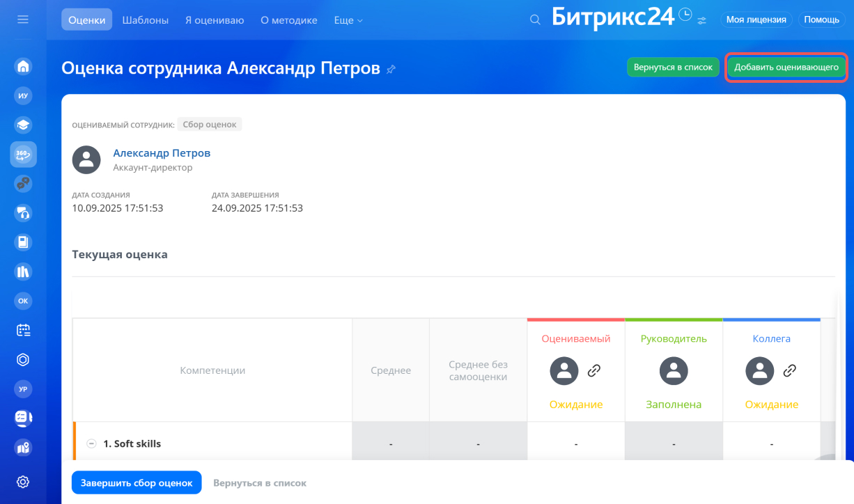Copy link for Оцениваемый evaluator
The height and width of the screenshot is (504, 854).
[593, 371]
